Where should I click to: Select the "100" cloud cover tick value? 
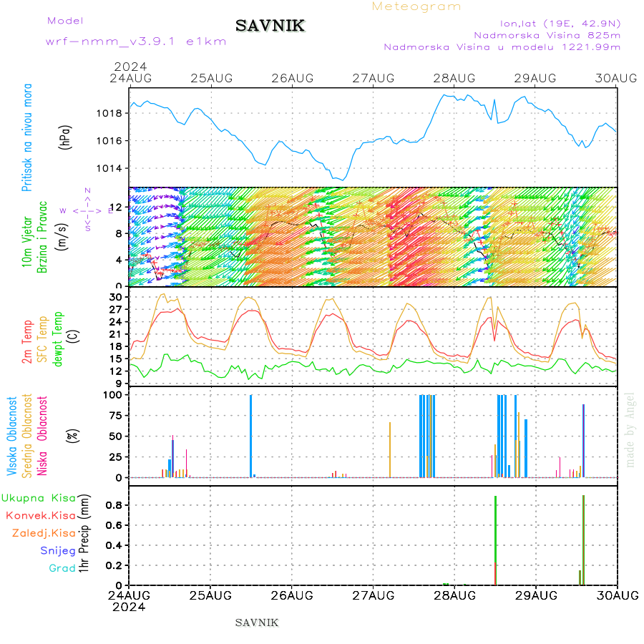pos(112,395)
